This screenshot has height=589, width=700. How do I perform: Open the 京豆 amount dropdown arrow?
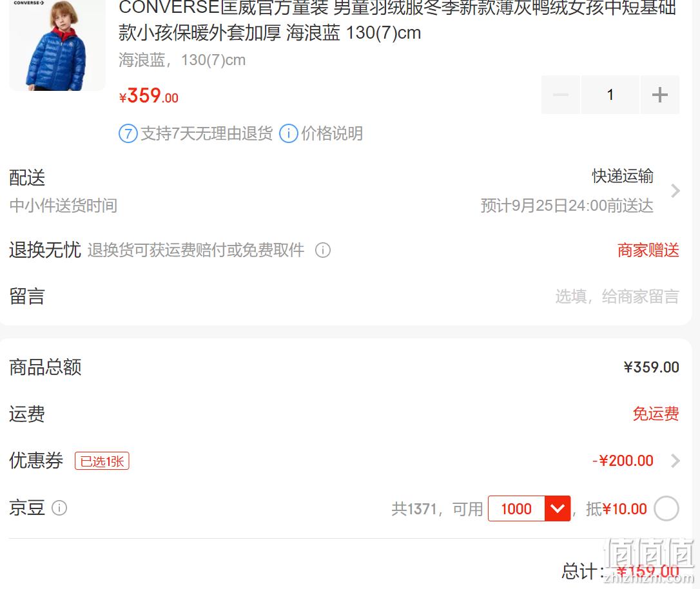click(558, 508)
